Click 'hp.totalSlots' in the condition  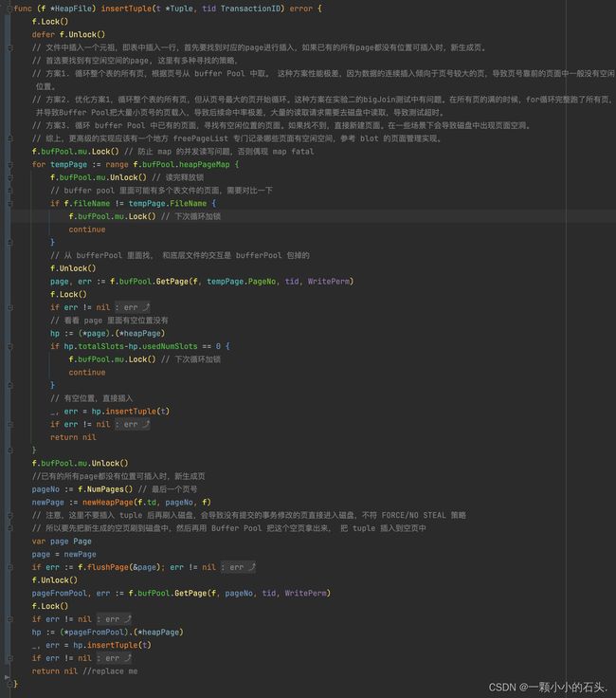point(94,346)
